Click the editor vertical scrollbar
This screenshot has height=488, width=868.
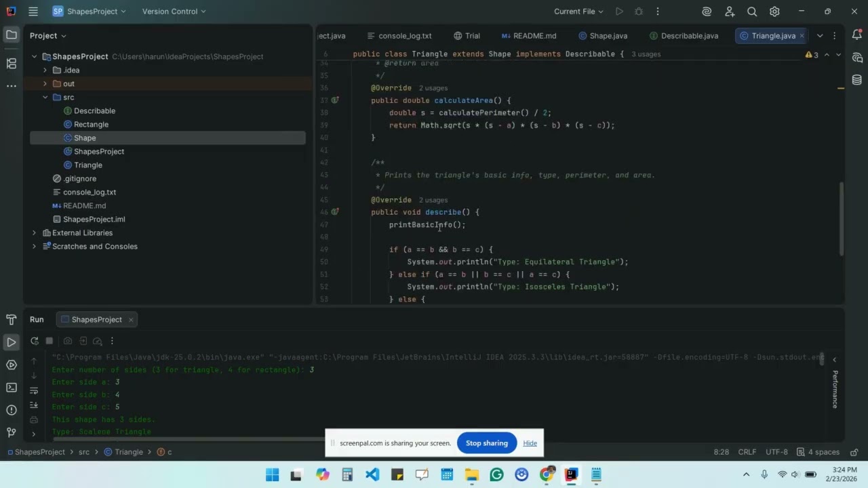coord(842,218)
